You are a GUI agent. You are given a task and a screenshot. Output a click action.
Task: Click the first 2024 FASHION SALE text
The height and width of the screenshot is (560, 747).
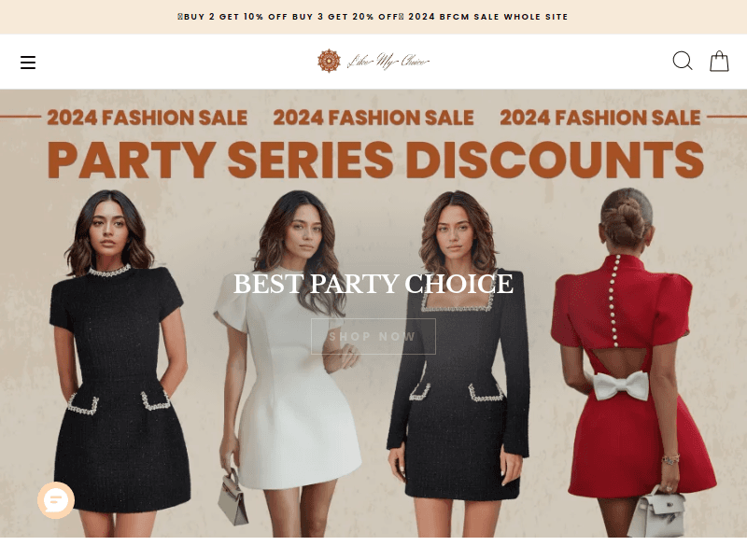(x=147, y=118)
